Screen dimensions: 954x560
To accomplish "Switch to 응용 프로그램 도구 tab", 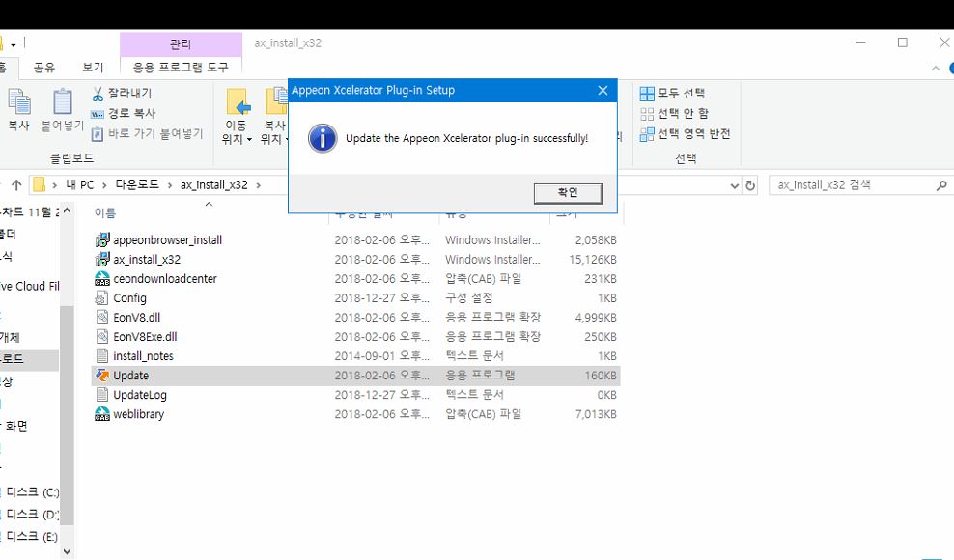I will [181, 67].
